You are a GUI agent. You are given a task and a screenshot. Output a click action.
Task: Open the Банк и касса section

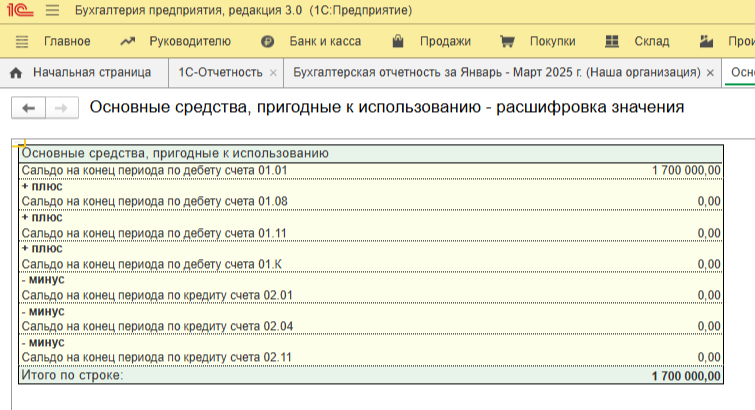[x=310, y=42]
